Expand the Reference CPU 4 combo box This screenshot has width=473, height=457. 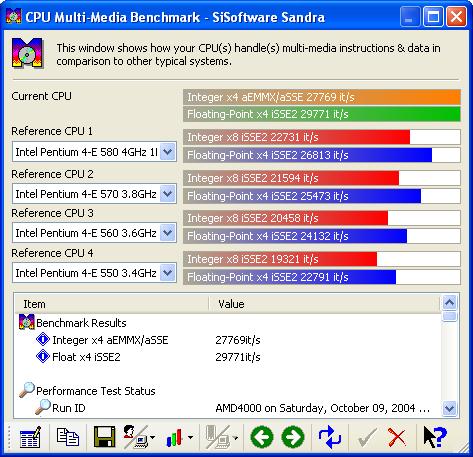tap(168, 273)
